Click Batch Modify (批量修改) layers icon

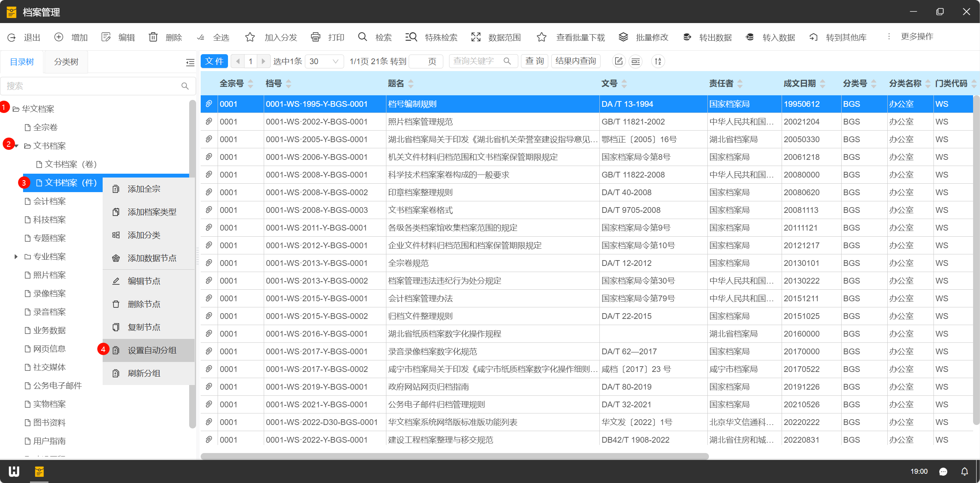click(x=623, y=37)
